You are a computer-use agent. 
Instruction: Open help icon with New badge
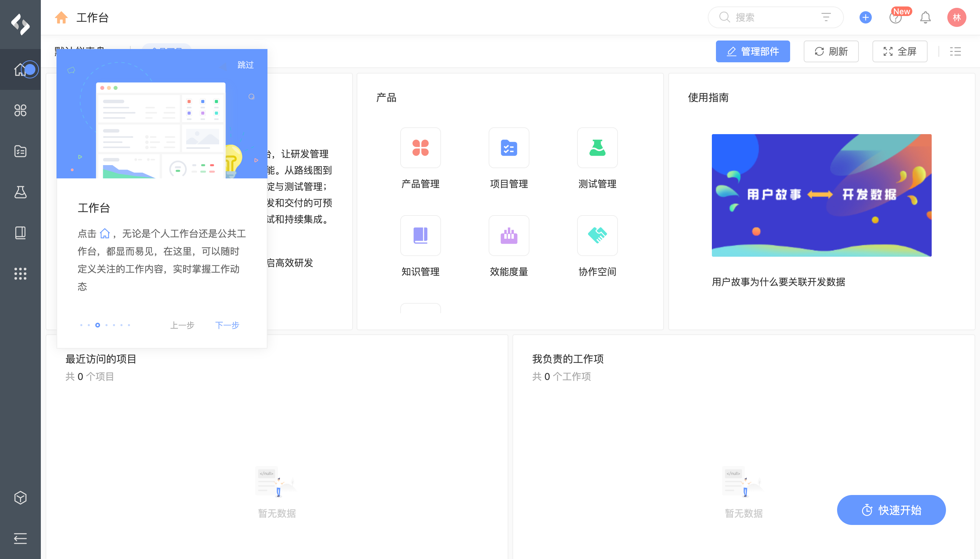(895, 17)
